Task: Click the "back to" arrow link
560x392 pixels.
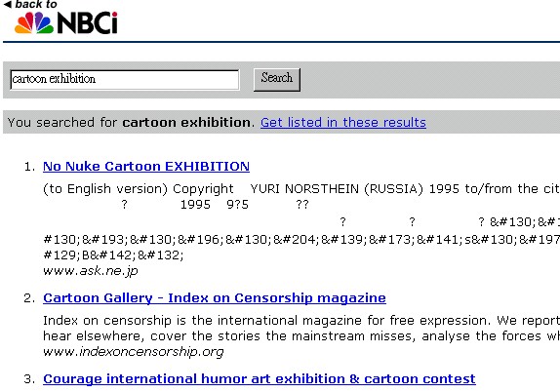Action: [30, 4]
